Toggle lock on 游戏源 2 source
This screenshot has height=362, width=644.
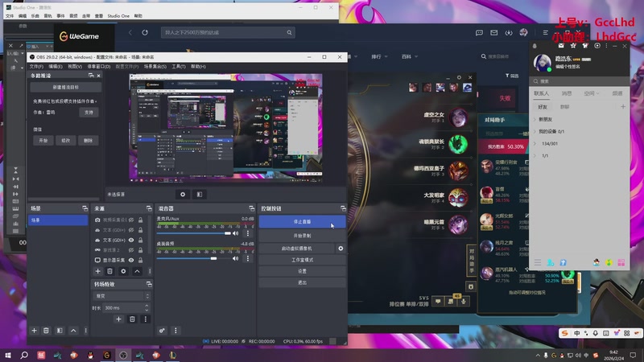(x=140, y=250)
